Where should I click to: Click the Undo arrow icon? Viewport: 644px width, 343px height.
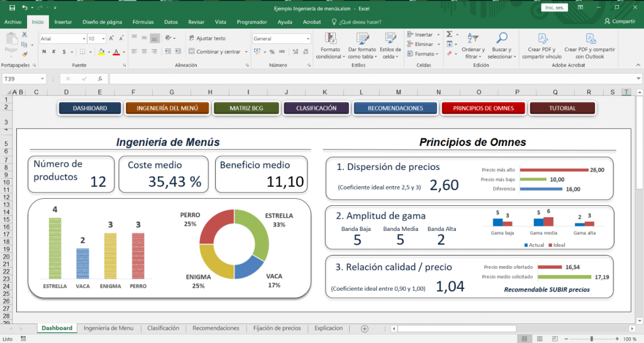pyautogui.click(x=25, y=8)
